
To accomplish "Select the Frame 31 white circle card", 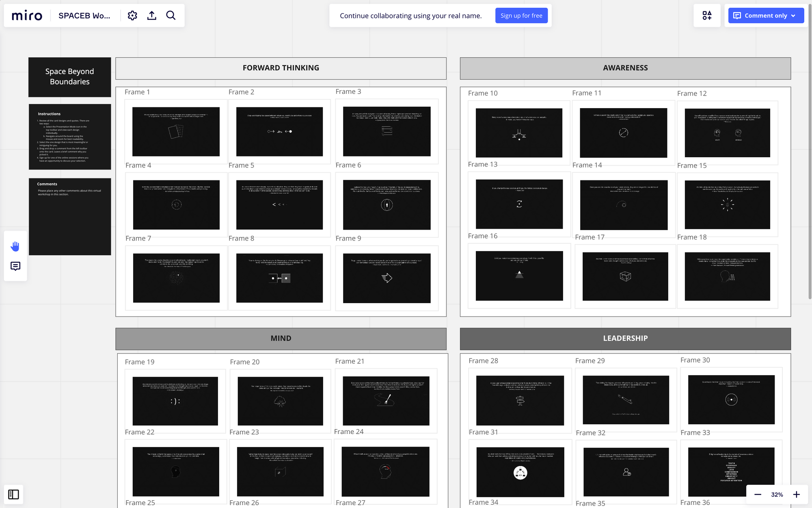I will 520,472.
